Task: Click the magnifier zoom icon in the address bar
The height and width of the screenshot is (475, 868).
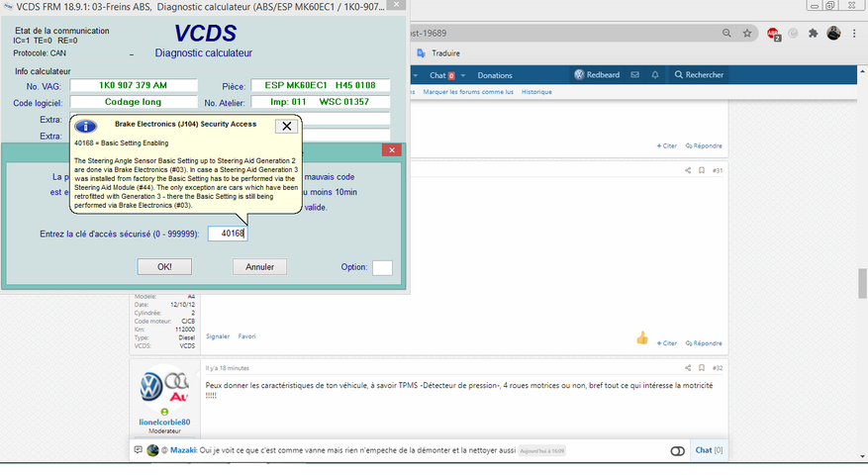Action: [x=726, y=34]
